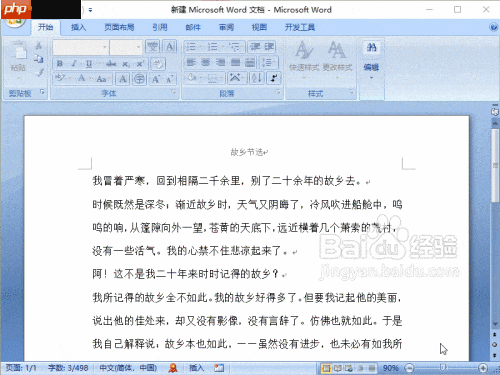Click the numbered list icon

pos(213,47)
